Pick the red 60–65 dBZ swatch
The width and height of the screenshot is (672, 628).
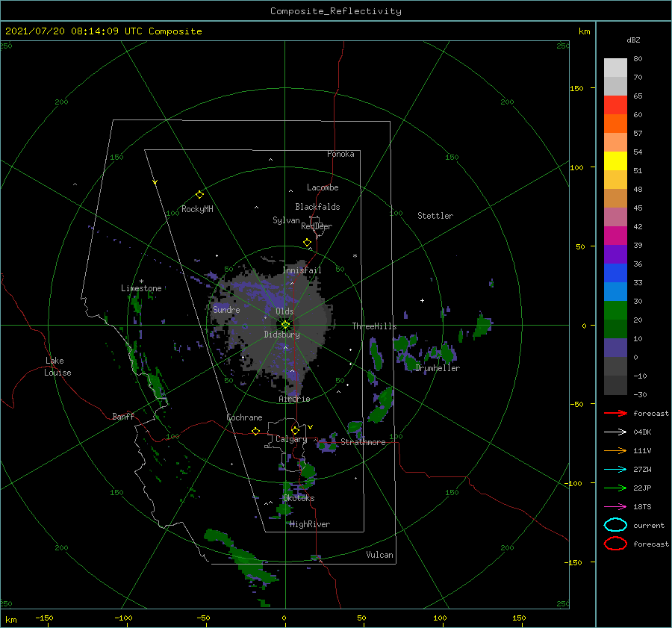(x=615, y=105)
